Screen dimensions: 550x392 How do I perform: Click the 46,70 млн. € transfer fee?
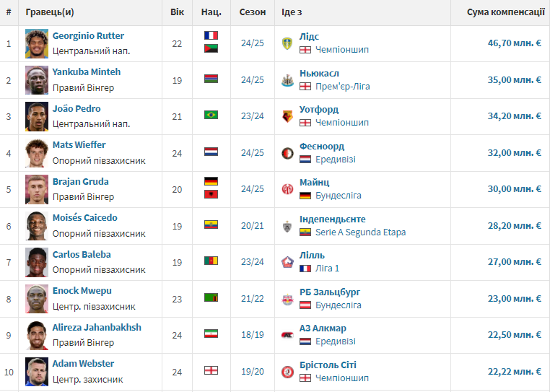(x=514, y=43)
